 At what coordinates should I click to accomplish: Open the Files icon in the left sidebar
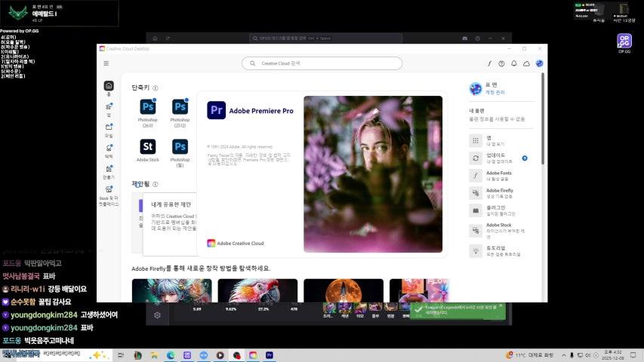click(109, 128)
